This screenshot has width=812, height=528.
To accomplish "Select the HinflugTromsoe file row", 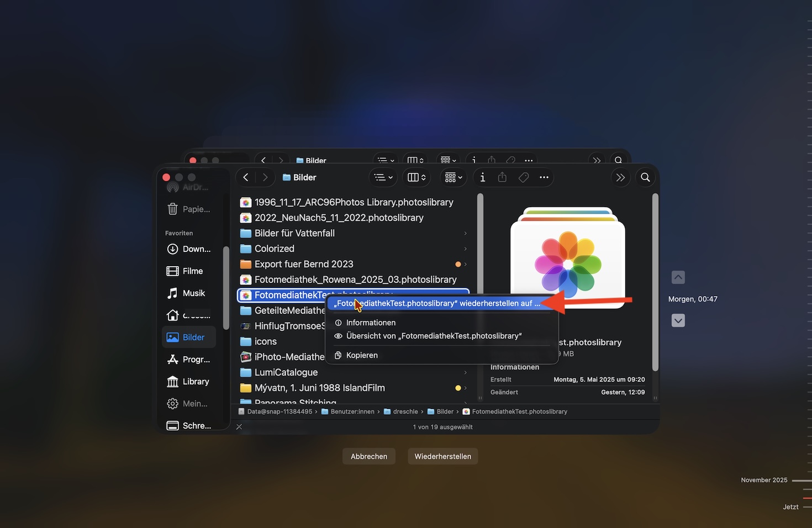I will point(282,326).
